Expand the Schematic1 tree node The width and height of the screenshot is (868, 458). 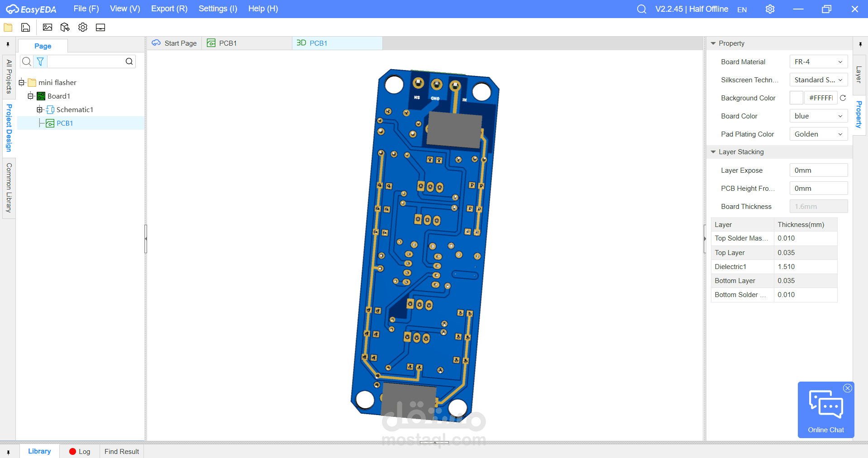point(39,110)
